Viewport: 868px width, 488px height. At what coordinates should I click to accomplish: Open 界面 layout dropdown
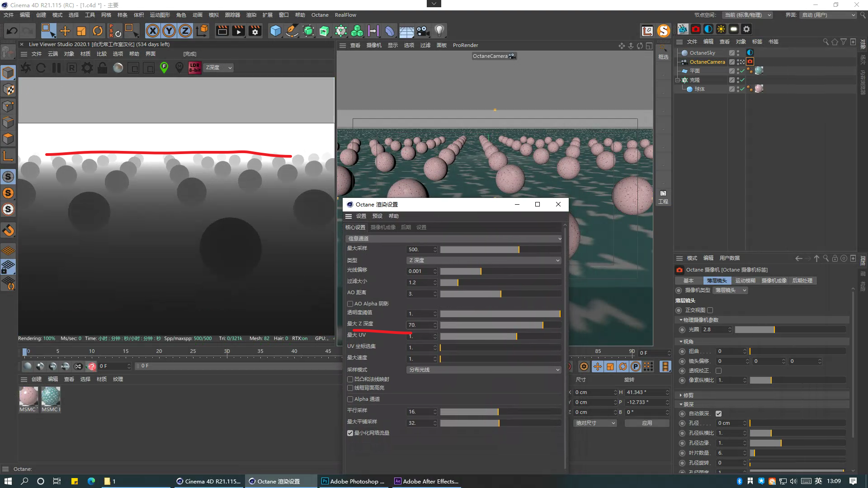tap(828, 15)
